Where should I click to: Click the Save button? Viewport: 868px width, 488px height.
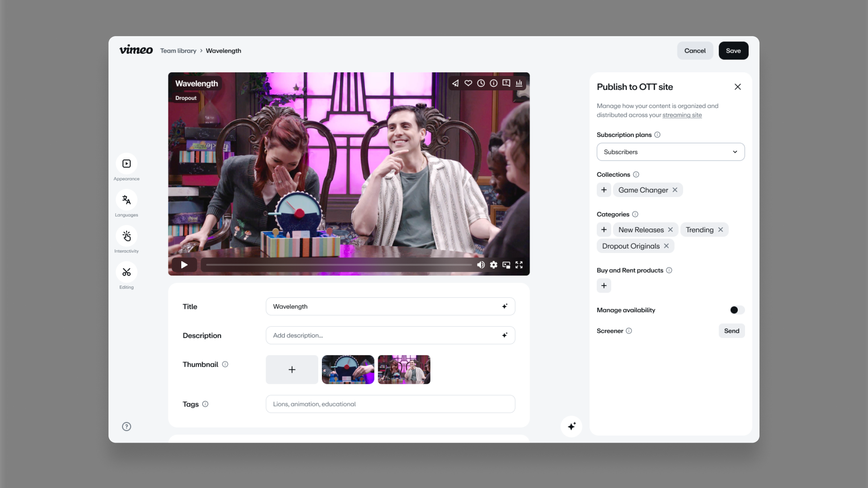click(733, 51)
